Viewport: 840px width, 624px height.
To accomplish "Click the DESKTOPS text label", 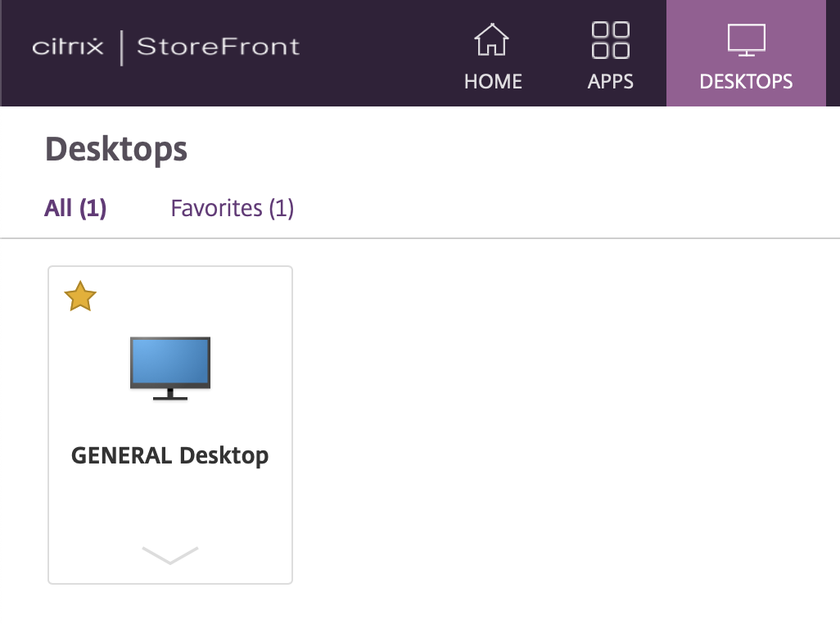I will click(x=746, y=82).
